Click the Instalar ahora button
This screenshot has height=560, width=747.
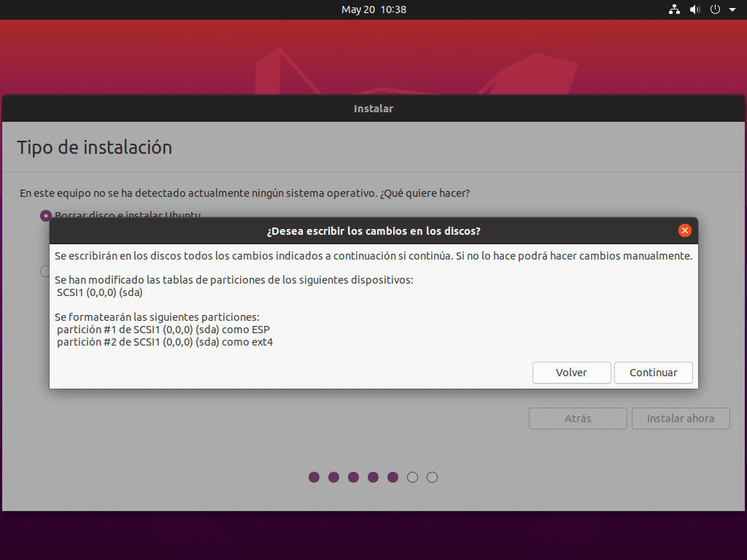(681, 419)
